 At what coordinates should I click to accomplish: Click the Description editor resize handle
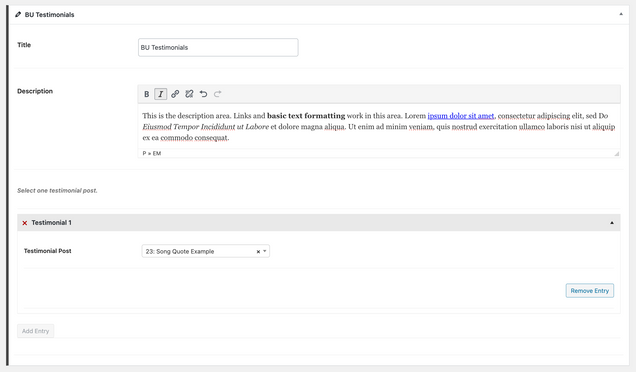[x=617, y=153]
